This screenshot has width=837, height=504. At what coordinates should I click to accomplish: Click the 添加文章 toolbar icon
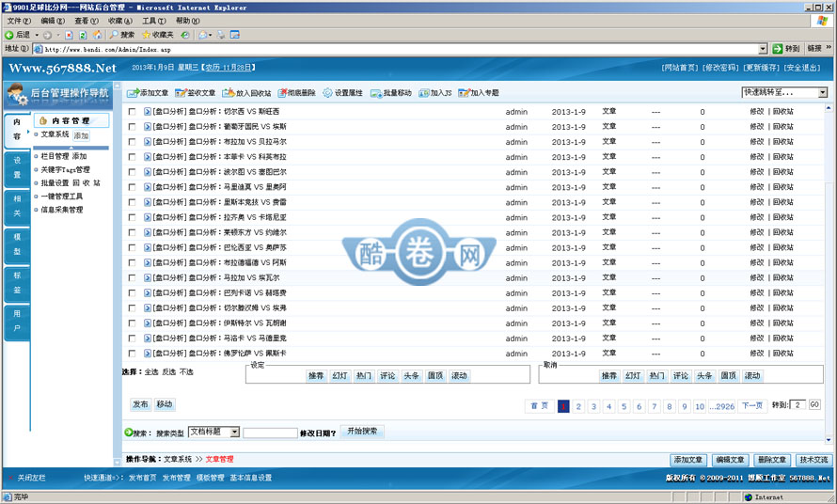coord(133,93)
